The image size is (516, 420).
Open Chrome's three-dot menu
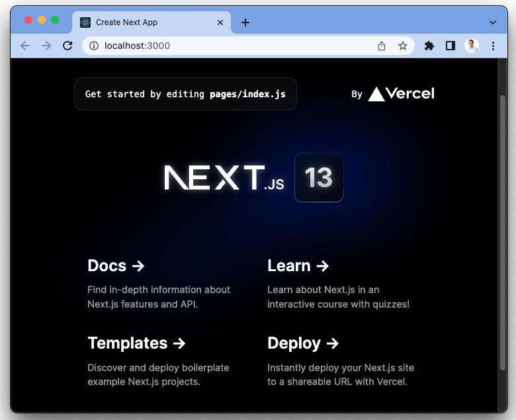click(x=493, y=46)
